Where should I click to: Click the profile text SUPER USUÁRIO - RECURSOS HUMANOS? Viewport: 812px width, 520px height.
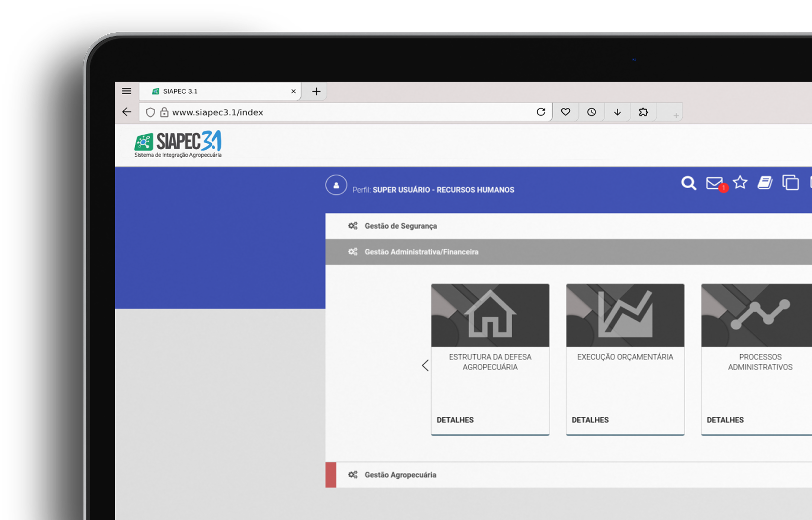(x=443, y=190)
